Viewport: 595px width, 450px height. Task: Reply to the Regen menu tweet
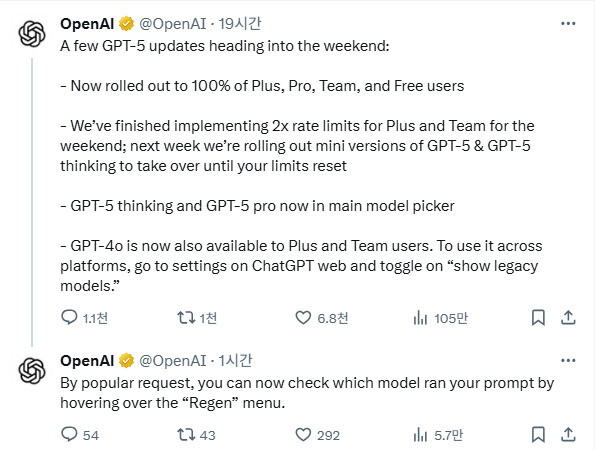[69, 434]
